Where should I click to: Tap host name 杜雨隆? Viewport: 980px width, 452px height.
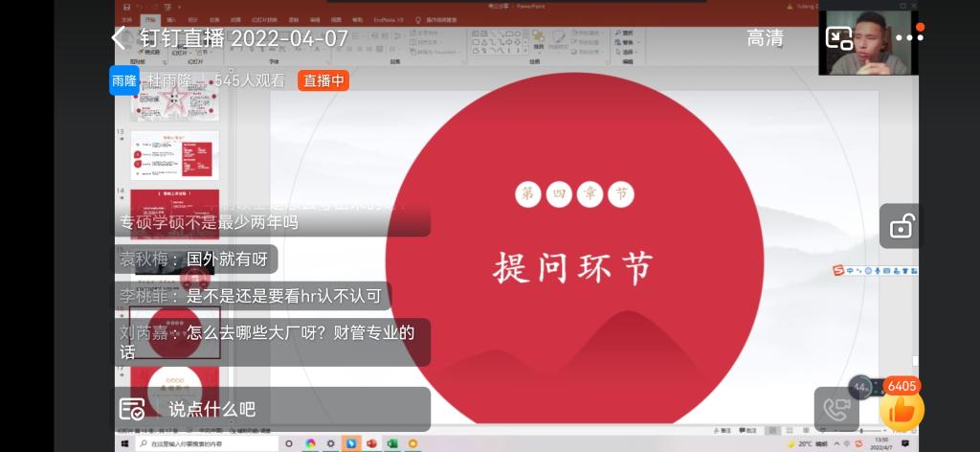click(169, 80)
